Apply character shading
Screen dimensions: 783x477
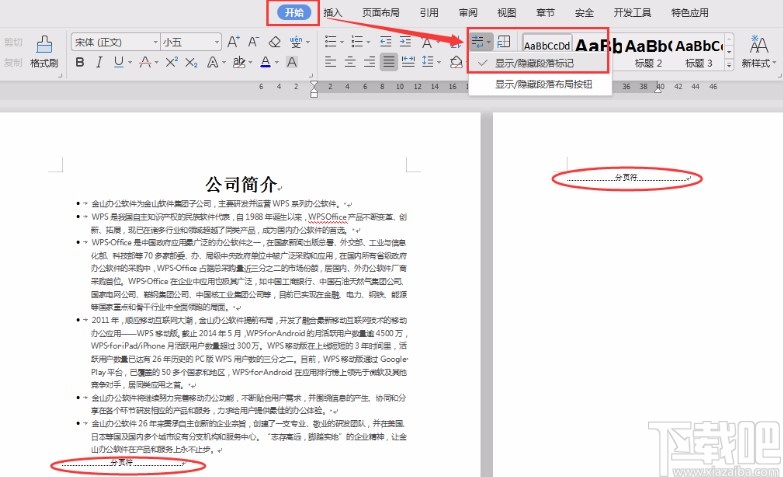292,62
